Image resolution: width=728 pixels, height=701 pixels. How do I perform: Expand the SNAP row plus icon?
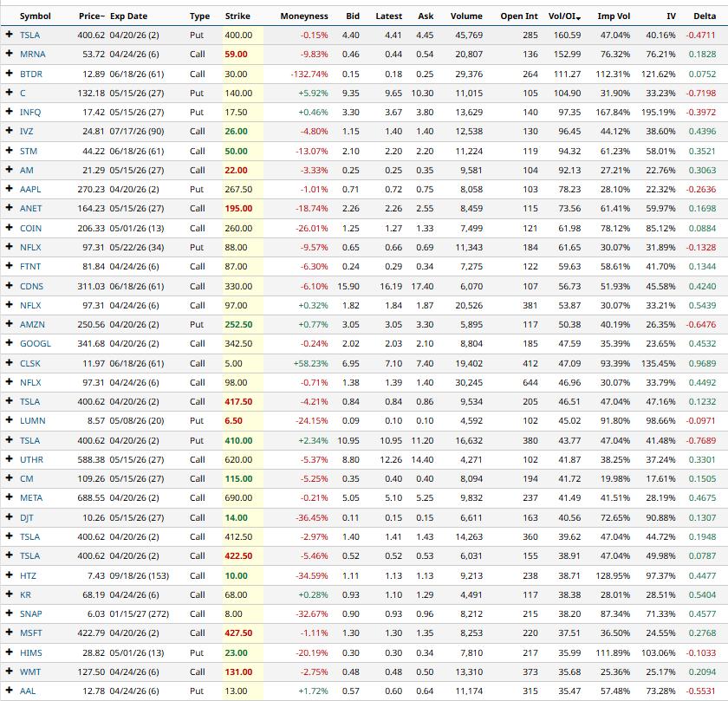click(x=9, y=613)
